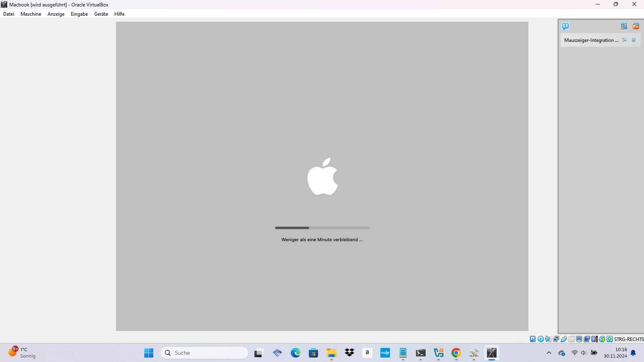Open the Hilfe menu
644x362 pixels.
pos(119,14)
